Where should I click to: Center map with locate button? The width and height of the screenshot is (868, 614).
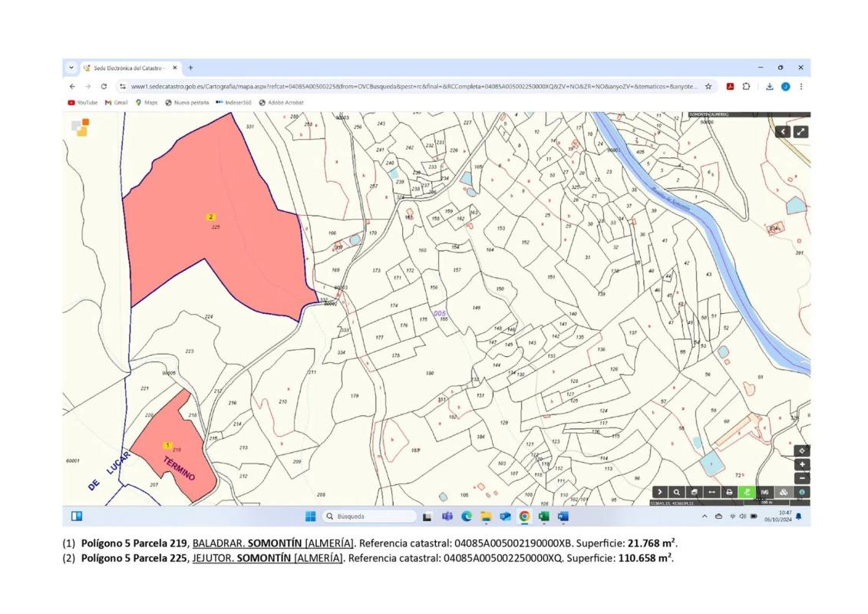point(802,451)
